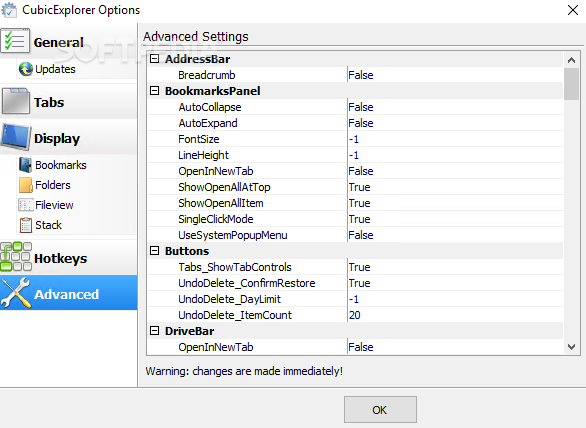Click the General checklist icon
The image size is (586, 428).
tap(15, 40)
